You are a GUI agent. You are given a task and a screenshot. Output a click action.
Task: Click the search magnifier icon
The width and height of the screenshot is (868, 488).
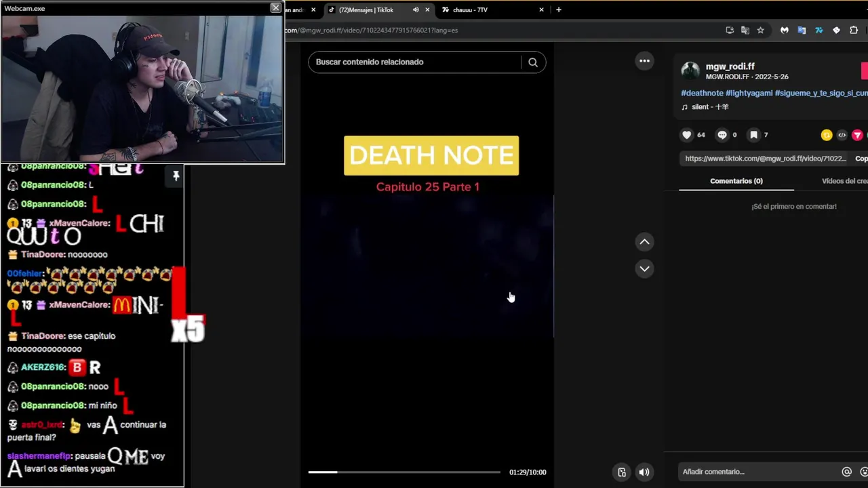533,62
